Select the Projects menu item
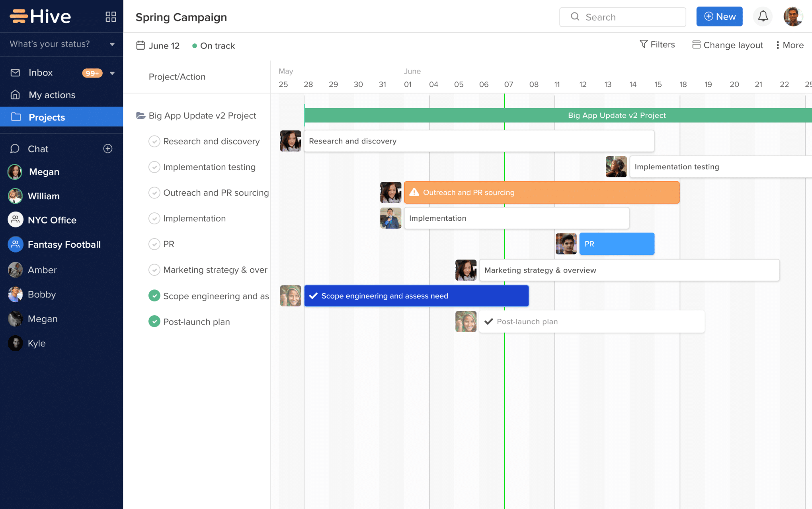812x509 pixels. tap(47, 117)
